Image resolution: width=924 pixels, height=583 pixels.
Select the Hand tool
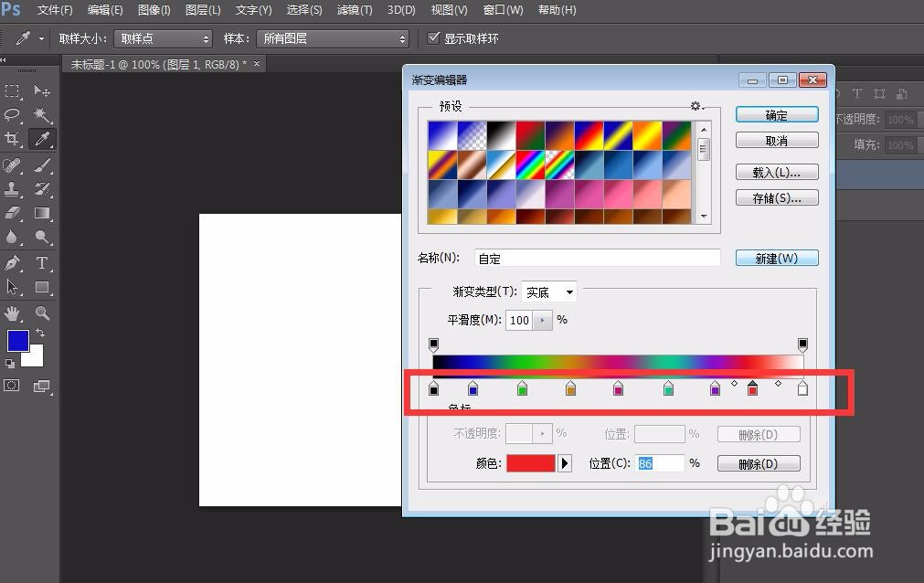pos(13,313)
